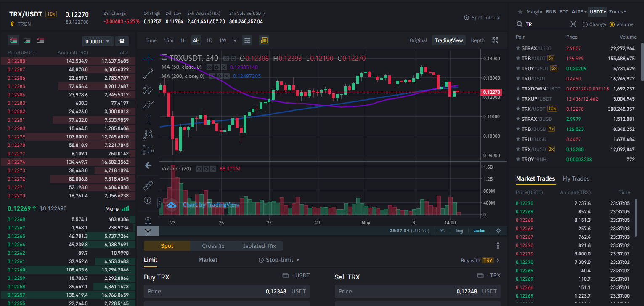Open the My Trades tab
The height and width of the screenshot is (306, 644).
(576, 178)
